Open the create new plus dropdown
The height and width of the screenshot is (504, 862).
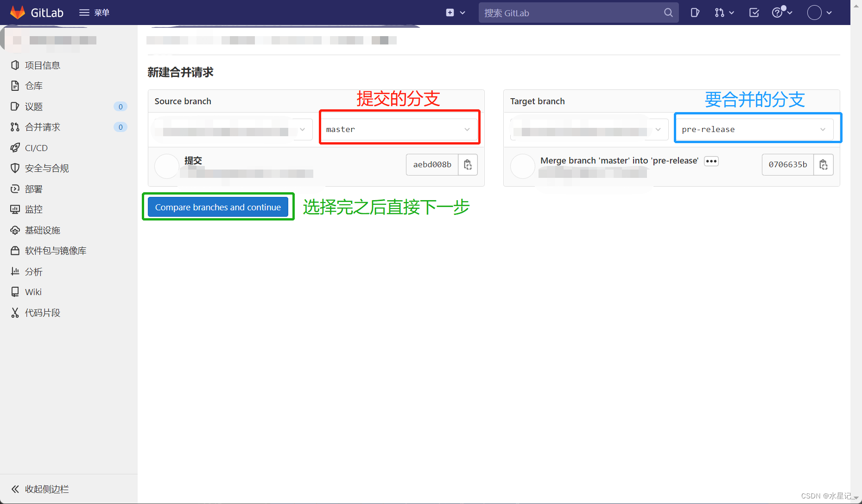point(455,13)
